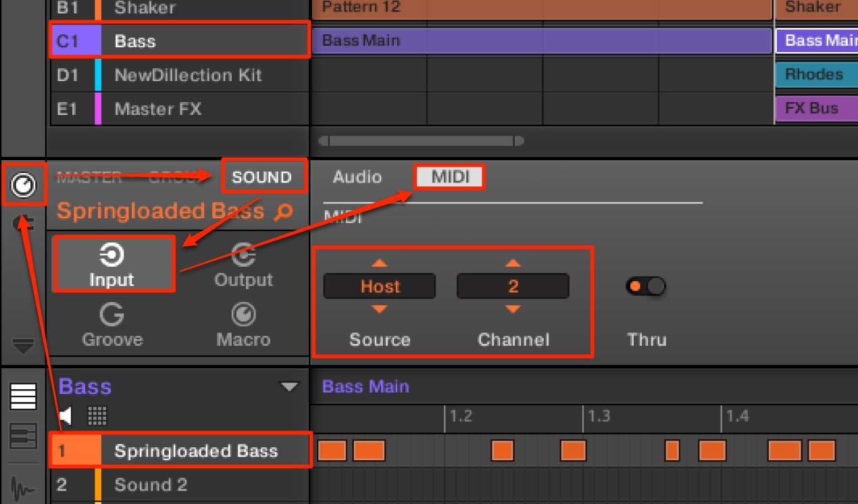Image resolution: width=858 pixels, height=504 pixels.
Task: Expand the Bass group dropdown arrow
Action: click(x=290, y=387)
